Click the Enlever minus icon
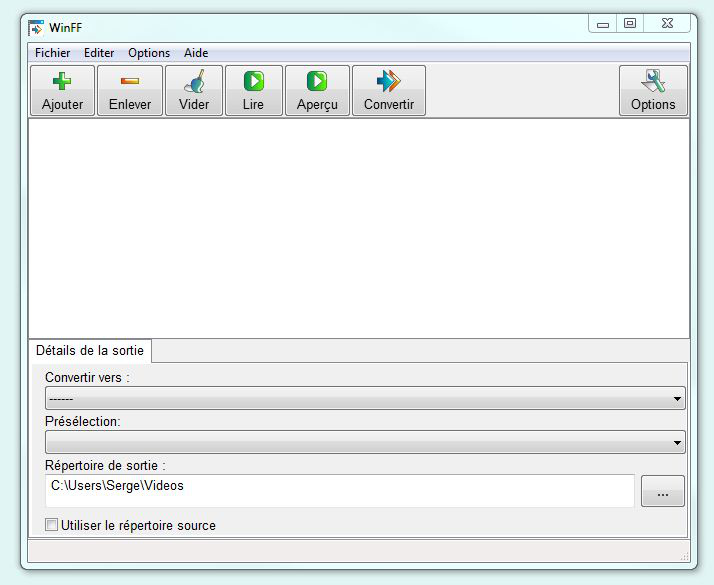Viewport: 714px width, 585px height. click(129, 82)
